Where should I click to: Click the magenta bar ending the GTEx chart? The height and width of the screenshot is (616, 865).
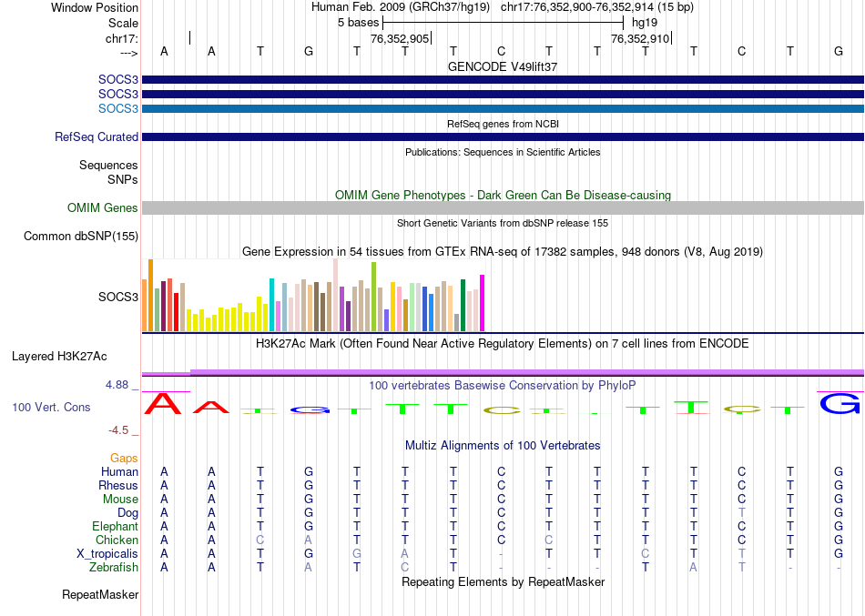point(483,303)
